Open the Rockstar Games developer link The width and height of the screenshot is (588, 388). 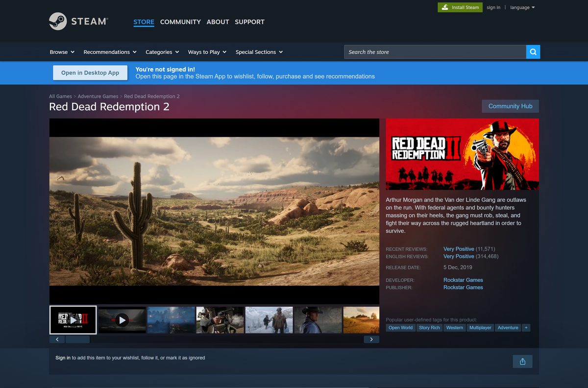click(463, 280)
